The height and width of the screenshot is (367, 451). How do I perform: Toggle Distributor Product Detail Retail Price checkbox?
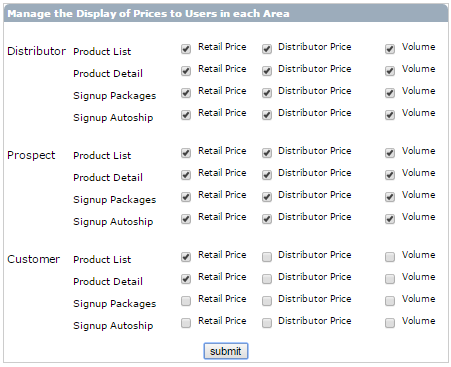186,71
